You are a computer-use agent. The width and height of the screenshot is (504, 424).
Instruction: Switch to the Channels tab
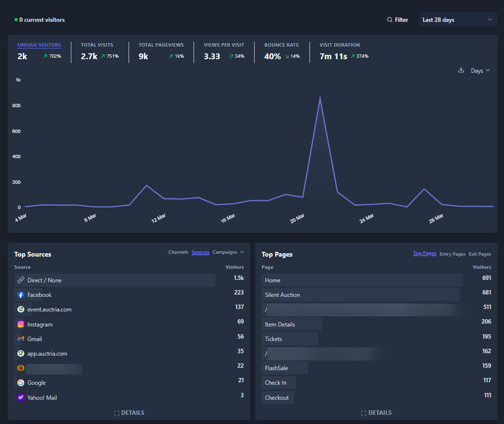pyautogui.click(x=178, y=252)
